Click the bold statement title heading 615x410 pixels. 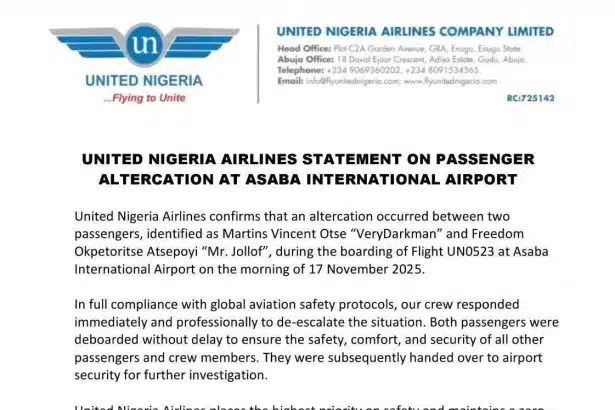[x=307, y=170]
